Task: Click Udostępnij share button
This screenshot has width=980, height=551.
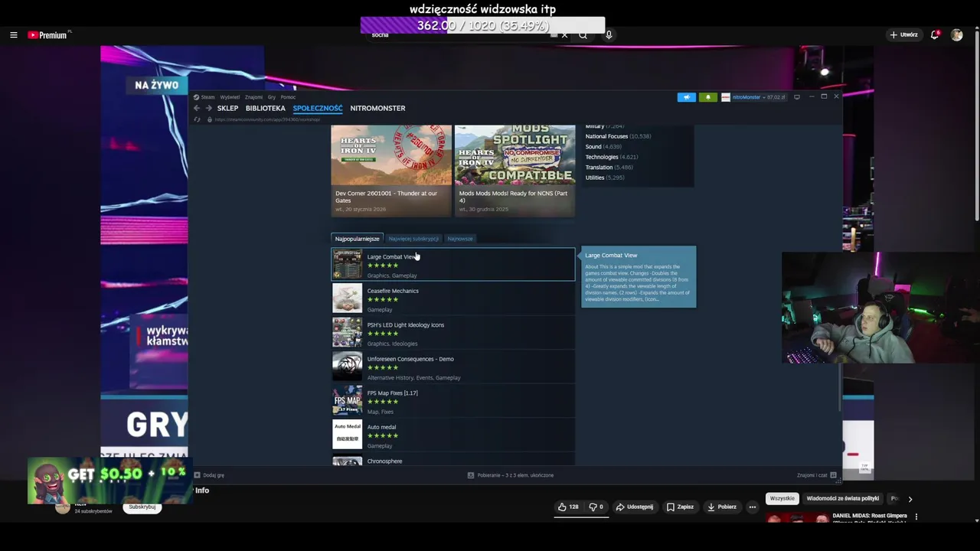Action: coord(635,507)
